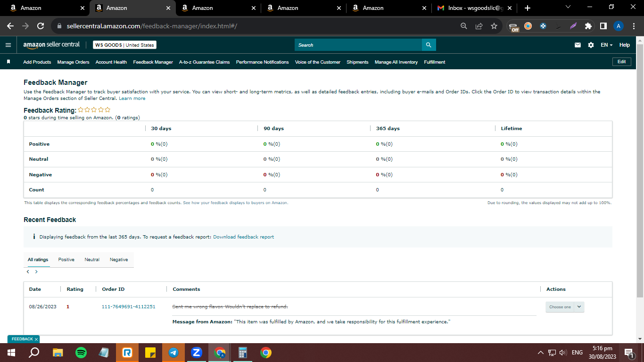Screen dimensions: 644x362
Task: Open Chrome profile avatar A
Action: [x=619, y=26]
